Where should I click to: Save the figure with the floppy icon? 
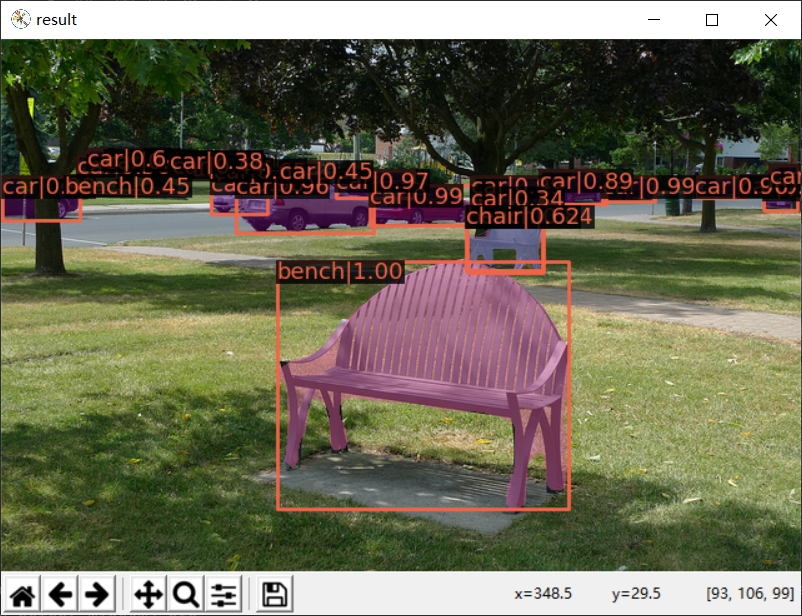tap(275, 595)
